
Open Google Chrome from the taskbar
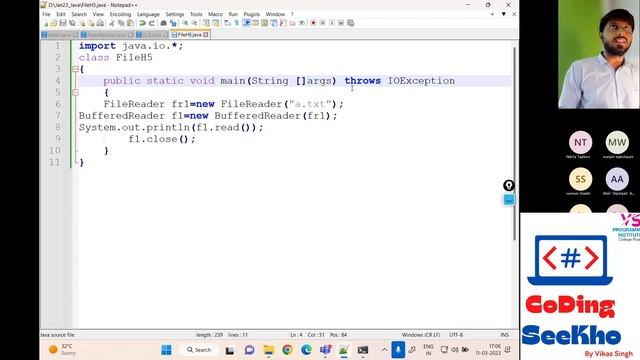[287, 350]
